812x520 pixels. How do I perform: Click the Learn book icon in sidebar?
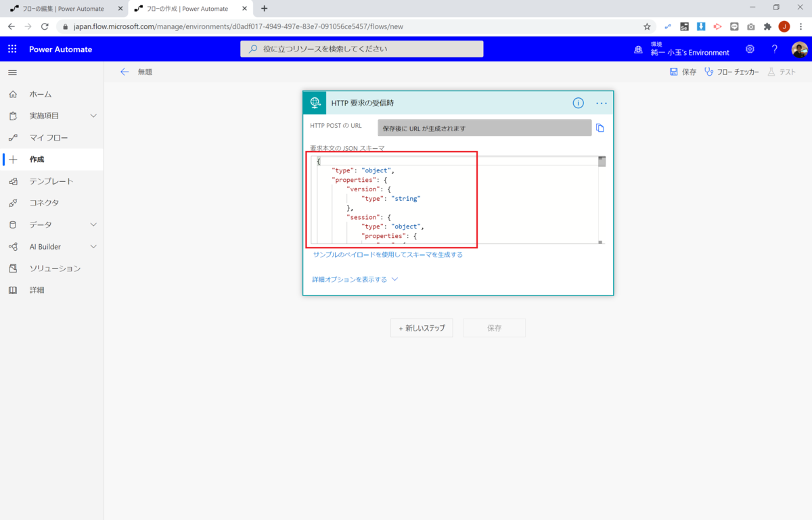(13, 290)
